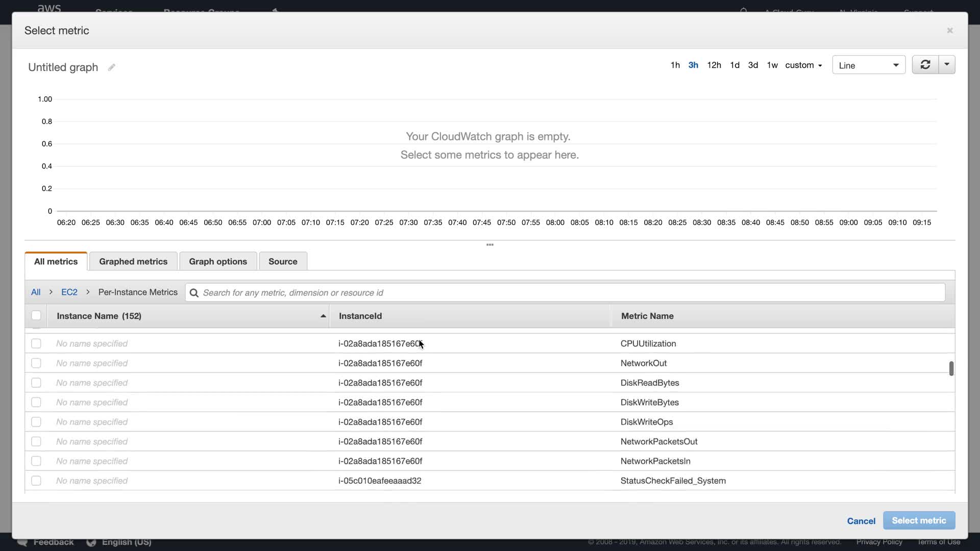Screen dimensions: 980x551
Task: Click the Instance Name sort arrow
Action: (323, 316)
